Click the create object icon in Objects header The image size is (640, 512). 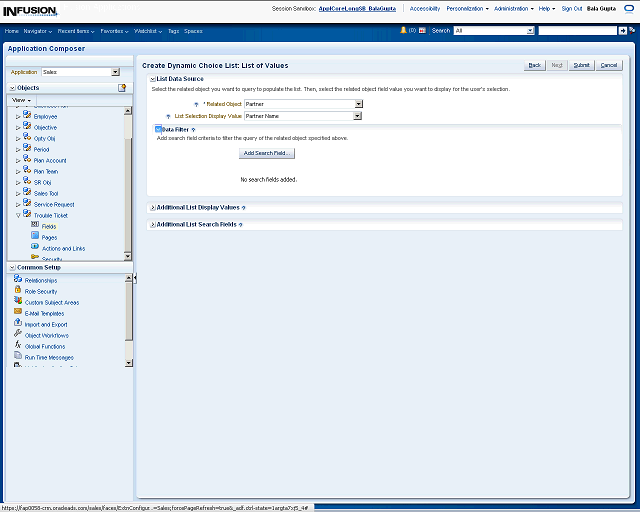122,88
